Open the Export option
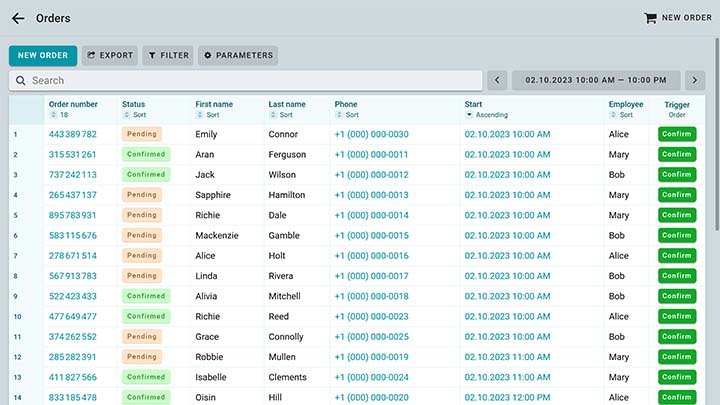The width and height of the screenshot is (720, 405). (x=108, y=56)
